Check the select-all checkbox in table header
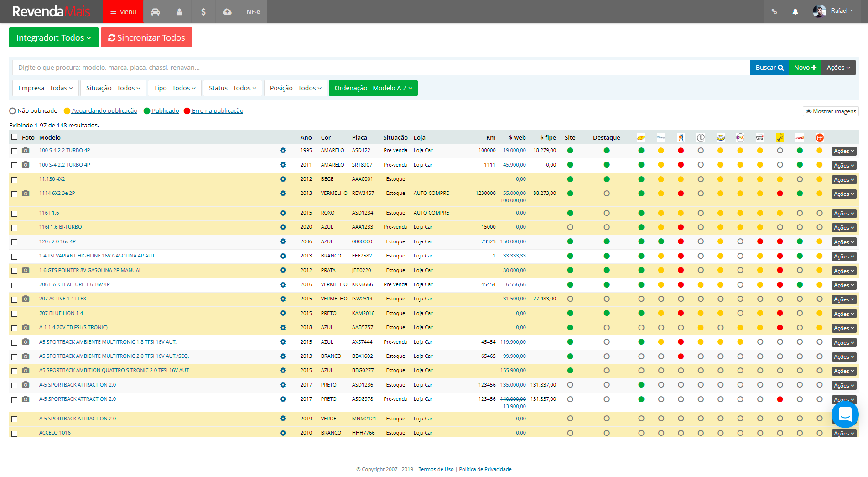Viewport: 868px width, 477px height. point(15,137)
